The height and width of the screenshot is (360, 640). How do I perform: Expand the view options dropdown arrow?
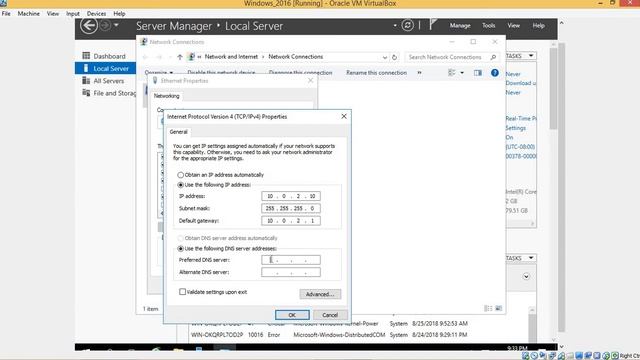pos(462,73)
